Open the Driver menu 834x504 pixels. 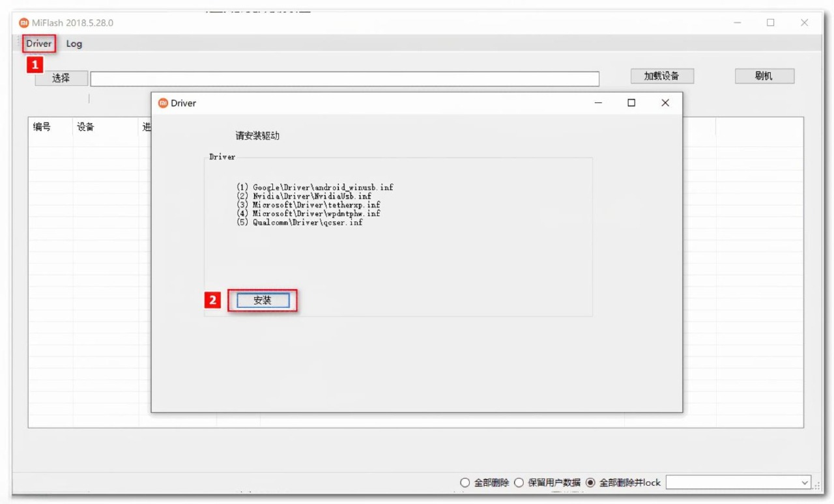[x=39, y=44]
